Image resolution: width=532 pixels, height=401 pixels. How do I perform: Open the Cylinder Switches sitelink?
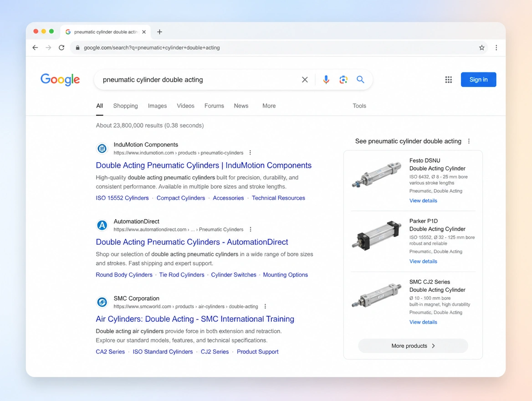coord(234,275)
